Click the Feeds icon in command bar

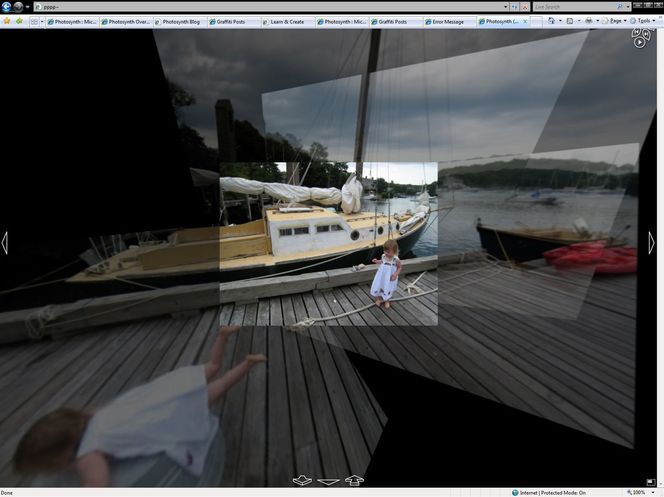point(570,21)
